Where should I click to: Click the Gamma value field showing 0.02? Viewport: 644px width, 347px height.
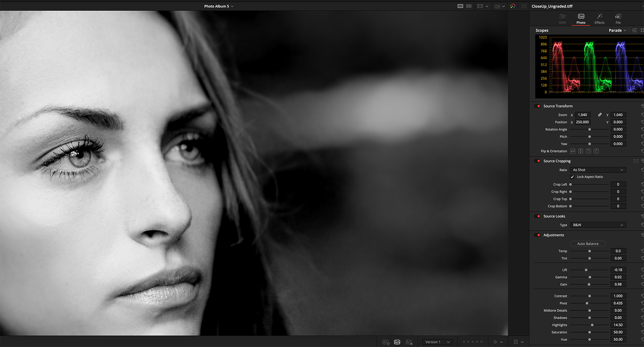pyautogui.click(x=618, y=277)
